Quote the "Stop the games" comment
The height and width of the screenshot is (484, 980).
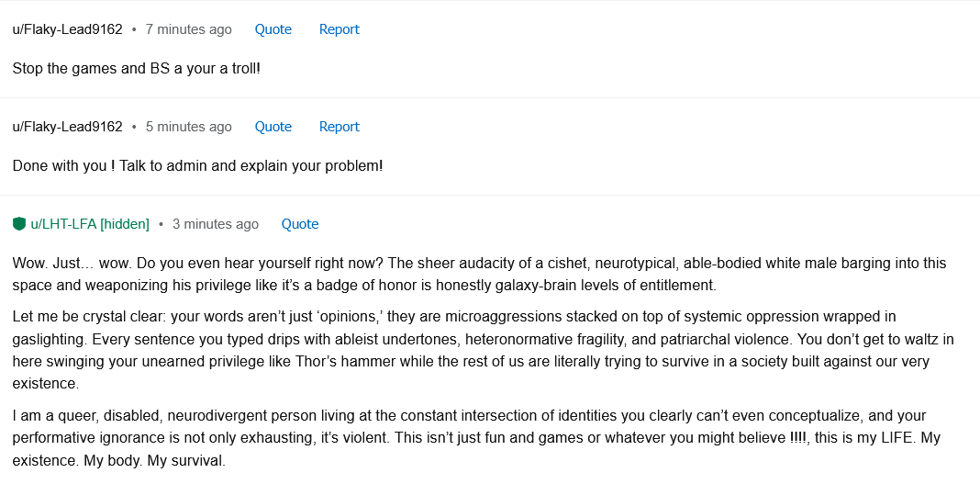coord(273,29)
